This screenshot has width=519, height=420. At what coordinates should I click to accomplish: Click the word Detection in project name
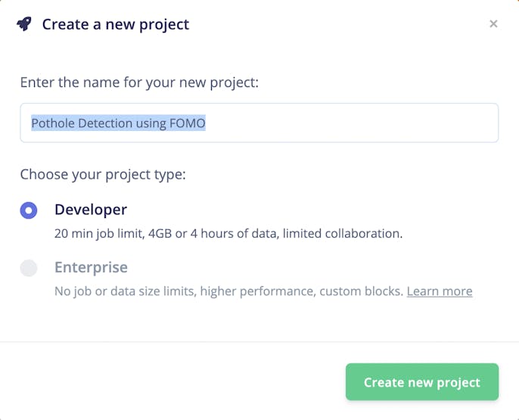click(104, 123)
